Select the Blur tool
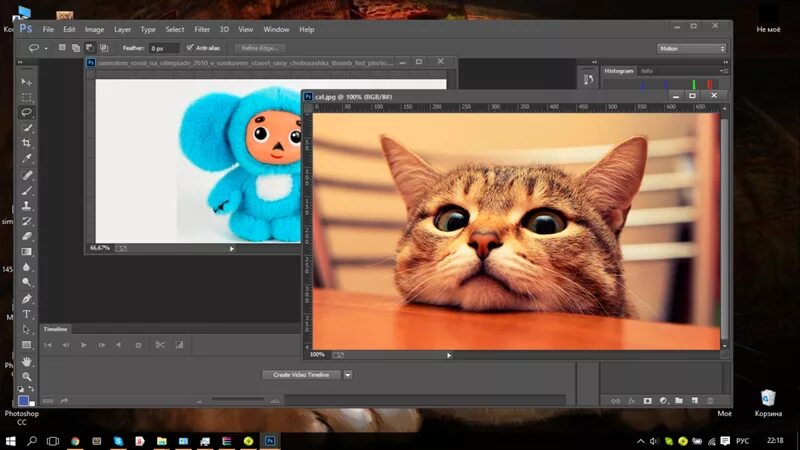800x450 pixels. tap(27, 267)
